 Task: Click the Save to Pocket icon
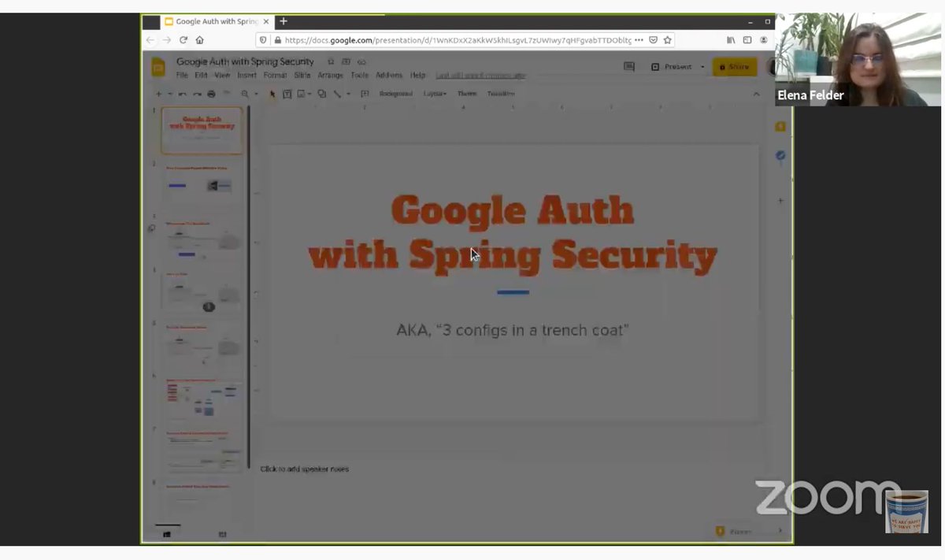coord(654,39)
